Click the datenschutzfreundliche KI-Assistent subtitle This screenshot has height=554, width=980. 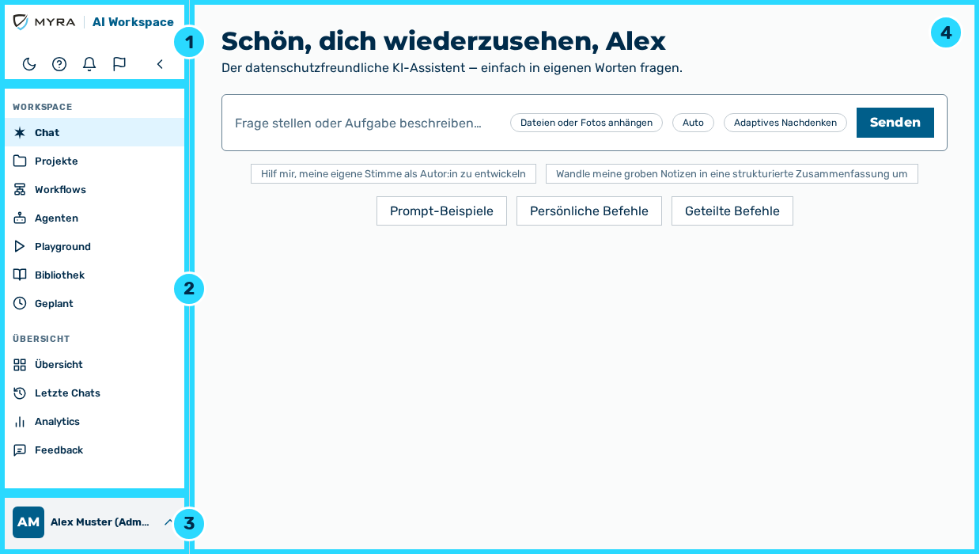click(x=452, y=68)
